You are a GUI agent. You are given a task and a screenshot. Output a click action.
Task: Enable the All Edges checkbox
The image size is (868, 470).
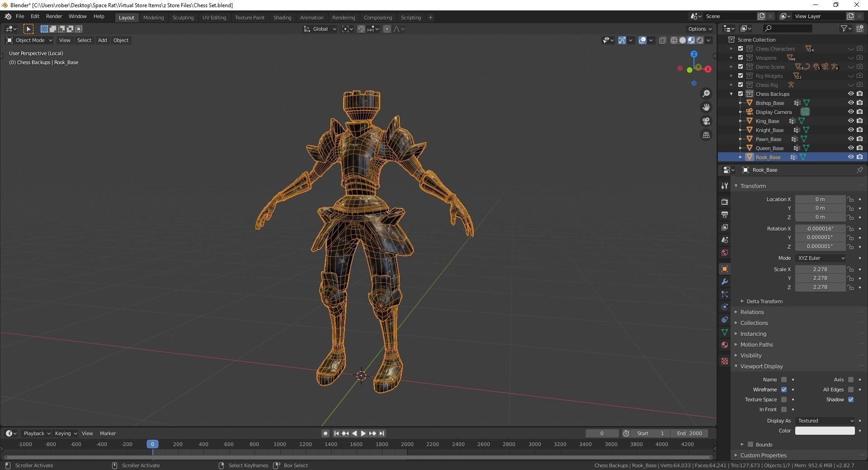click(x=851, y=390)
